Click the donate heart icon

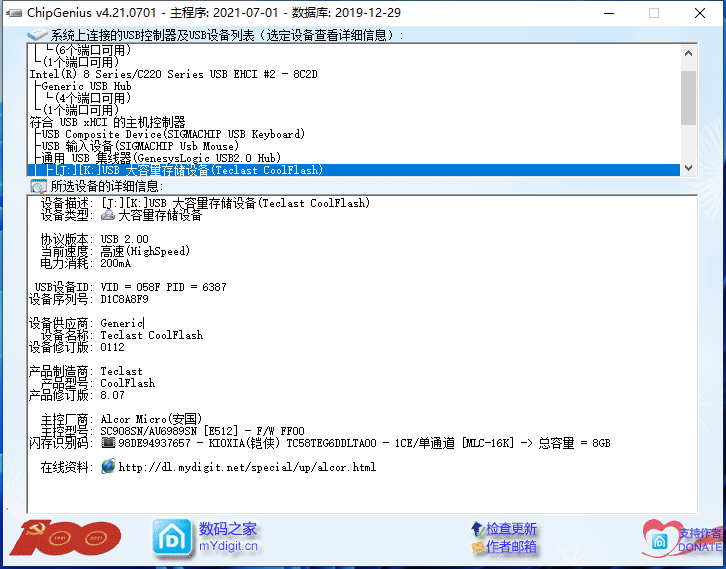click(x=660, y=537)
